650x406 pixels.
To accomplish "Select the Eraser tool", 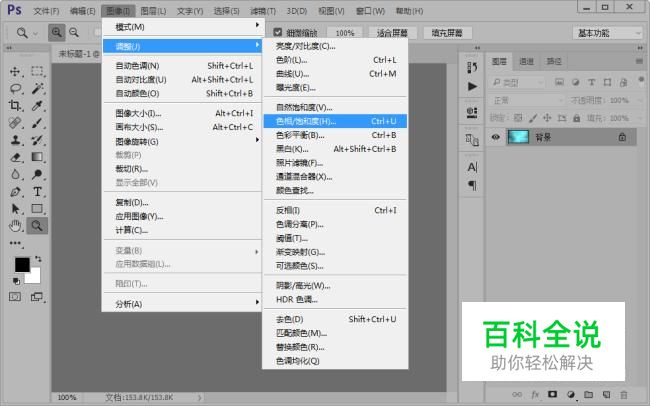I will (x=15, y=157).
